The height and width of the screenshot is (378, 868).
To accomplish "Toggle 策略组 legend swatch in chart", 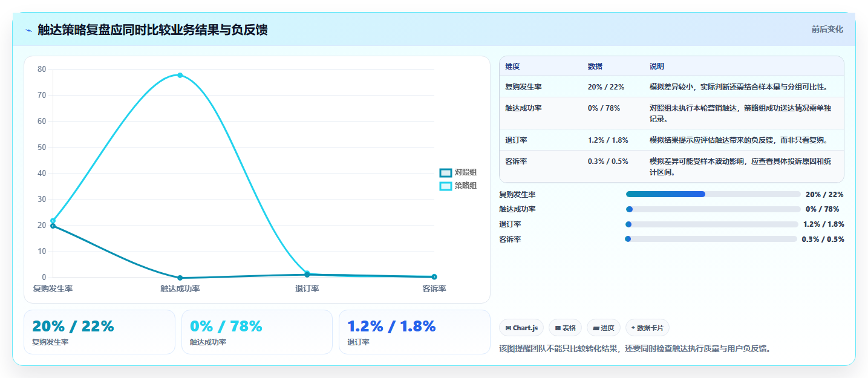I will tap(446, 186).
